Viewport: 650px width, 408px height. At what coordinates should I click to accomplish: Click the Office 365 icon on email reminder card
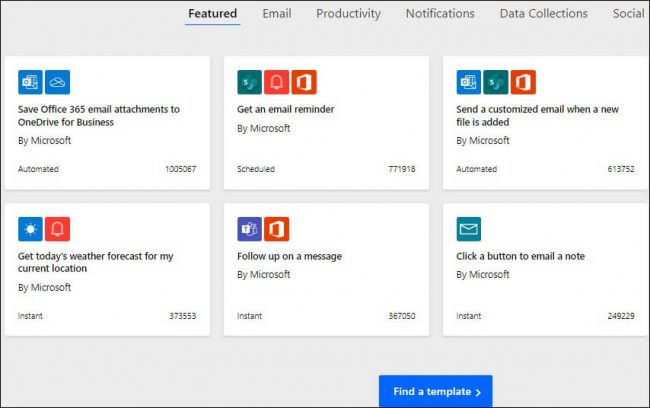pyautogui.click(x=304, y=82)
